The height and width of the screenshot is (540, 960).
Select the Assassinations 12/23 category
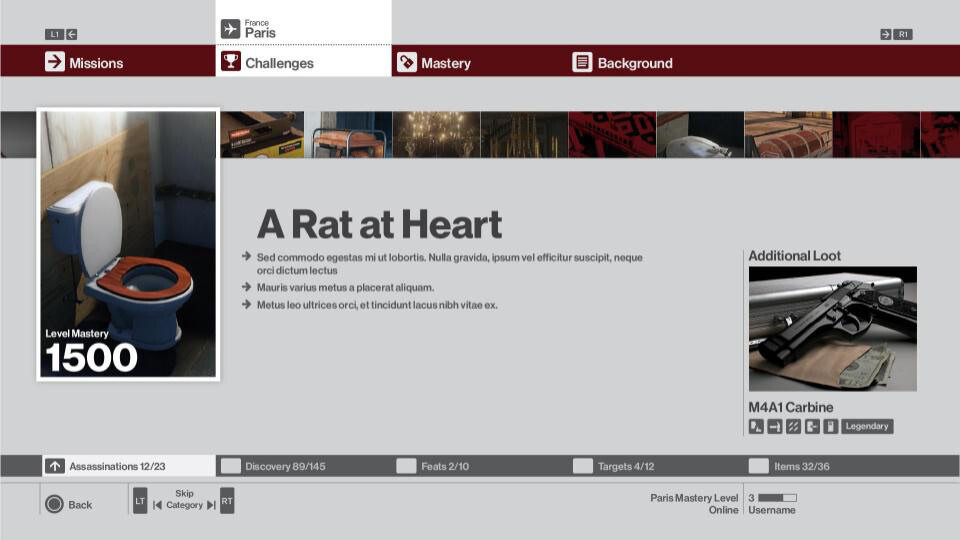[129, 466]
